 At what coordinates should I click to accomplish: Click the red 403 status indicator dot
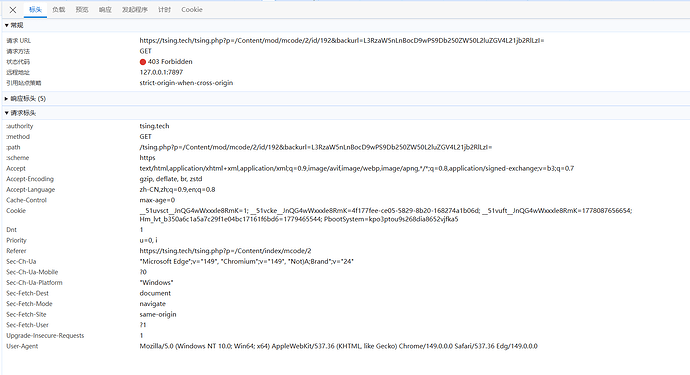click(143, 62)
